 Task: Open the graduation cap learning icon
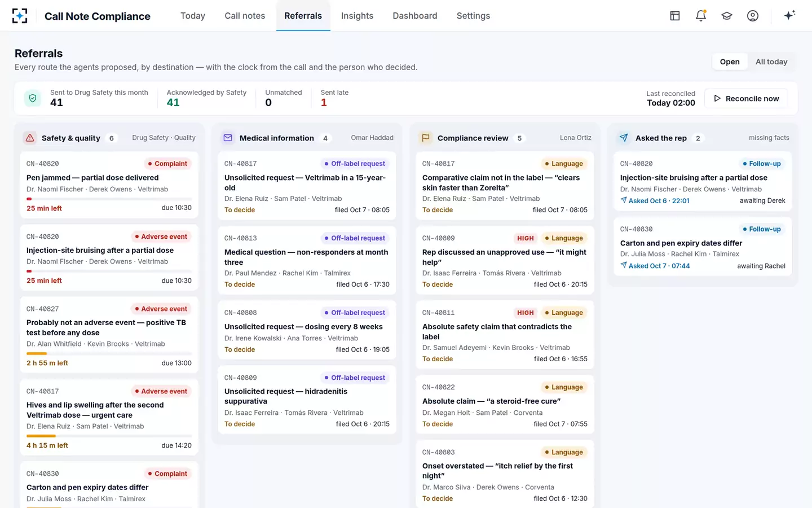point(727,16)
